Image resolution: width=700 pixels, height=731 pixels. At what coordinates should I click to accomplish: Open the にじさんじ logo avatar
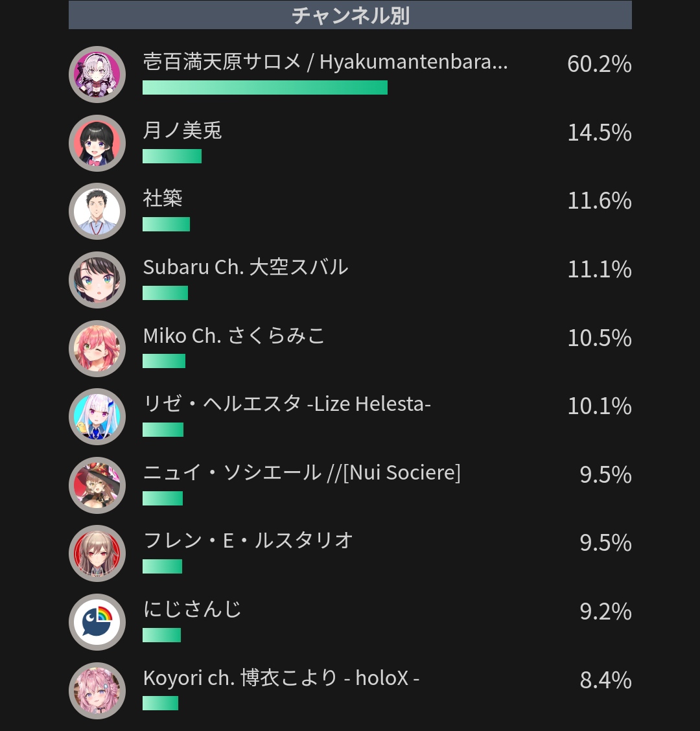pos(97,622)
